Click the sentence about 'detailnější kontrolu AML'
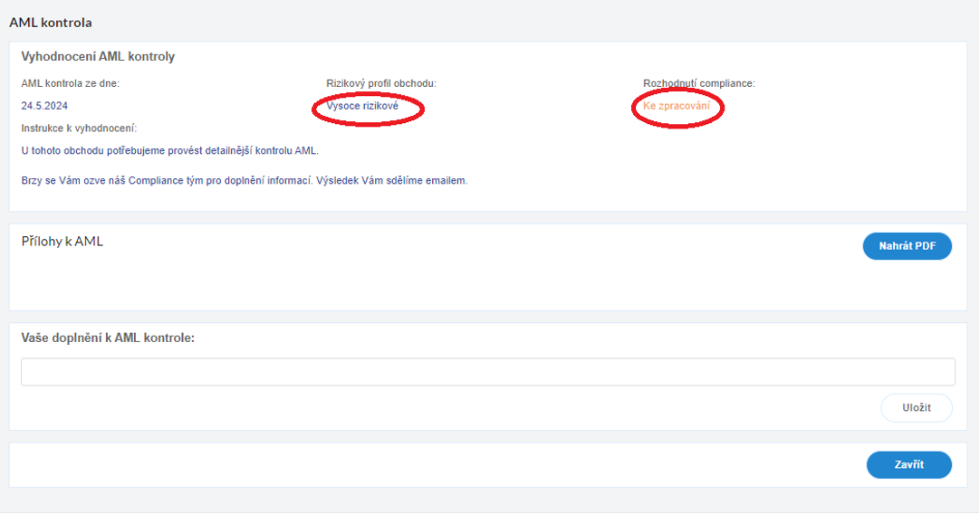This screenshot has height=514, width=980. [170, 151]
